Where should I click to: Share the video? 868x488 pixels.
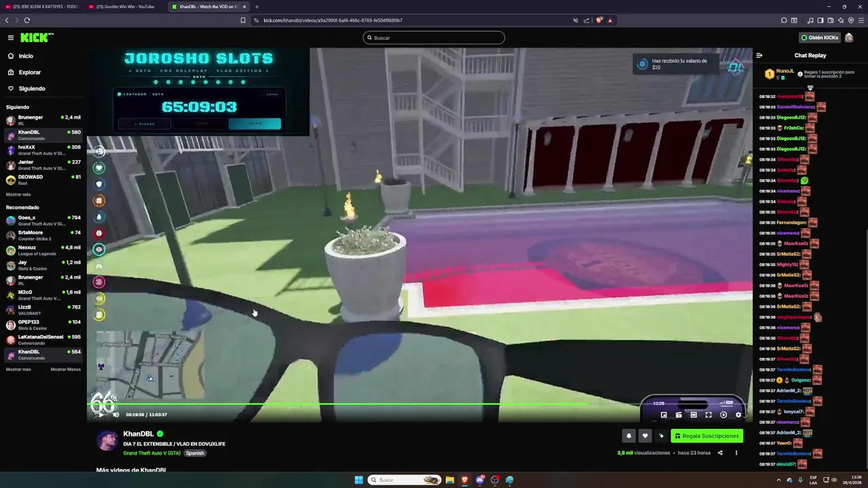tap(720, 453)
